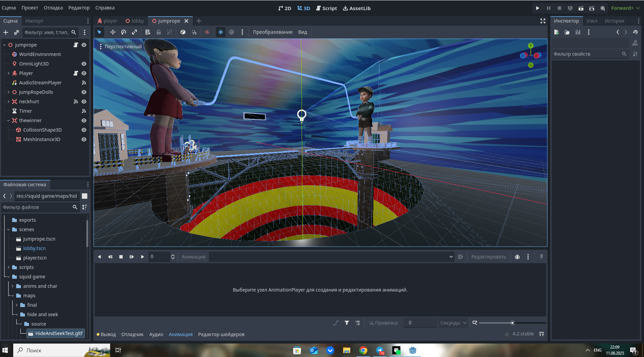This screenshot has width=644, height=357.
Task: Toggle preview environment globe icon
Action: point(232,32)
